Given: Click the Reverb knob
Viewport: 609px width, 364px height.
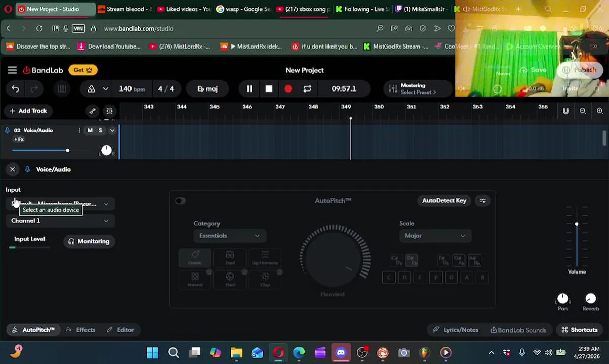Looking at the screenshot, I should point(590,299).
